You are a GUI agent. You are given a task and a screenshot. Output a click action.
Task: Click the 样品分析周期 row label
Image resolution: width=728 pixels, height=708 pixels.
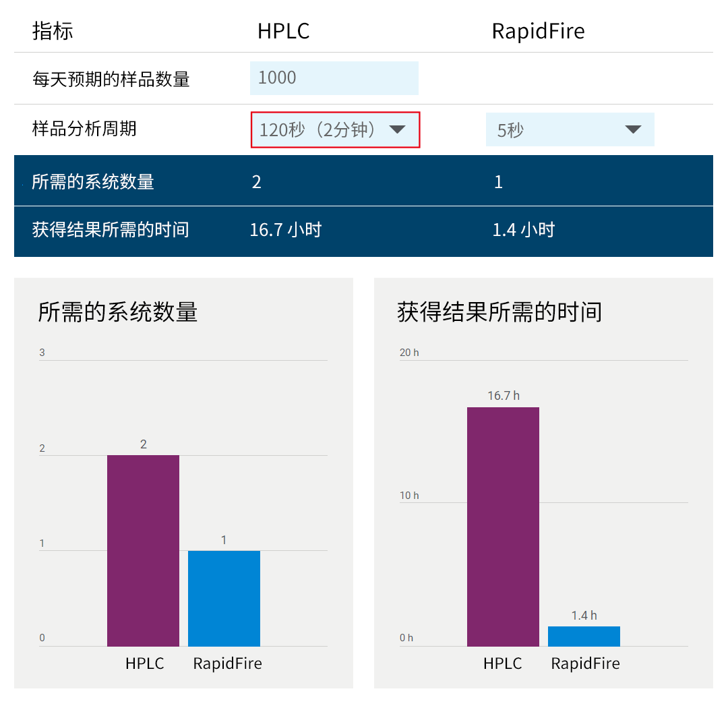[x=84, y=129]
